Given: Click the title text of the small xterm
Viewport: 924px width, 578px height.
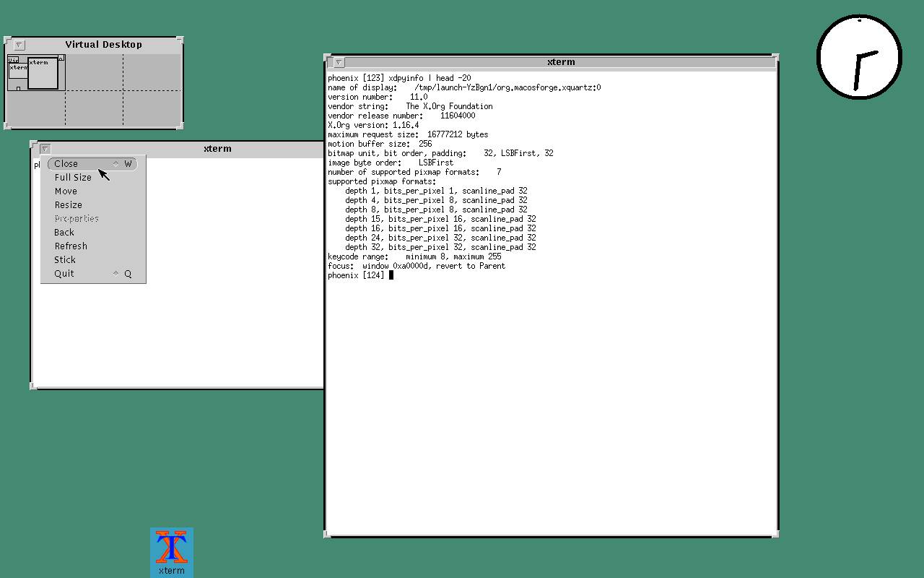Looking at the screenshot, I should [217, 149].
